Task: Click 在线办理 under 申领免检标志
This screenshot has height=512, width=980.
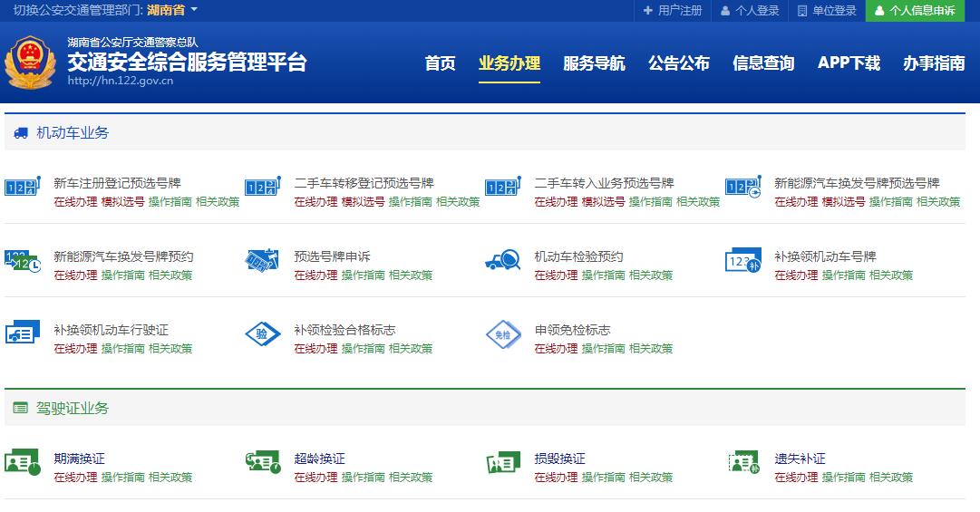Action: pyautogui.click(x=557, y=348)
